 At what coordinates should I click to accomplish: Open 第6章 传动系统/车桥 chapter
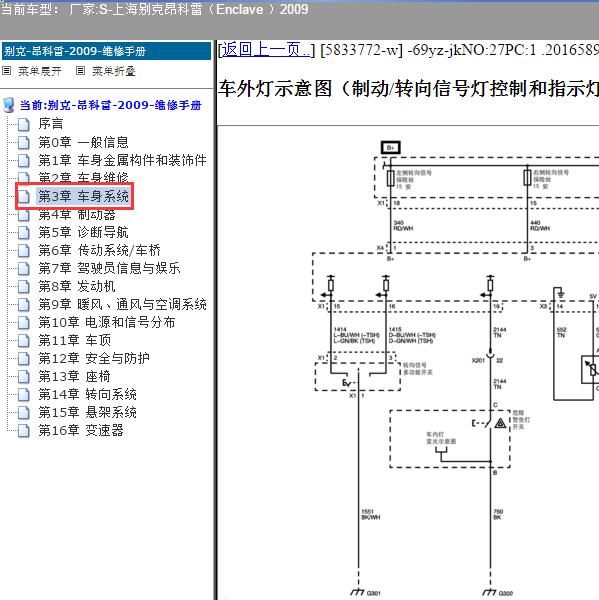tap(100, 250)
